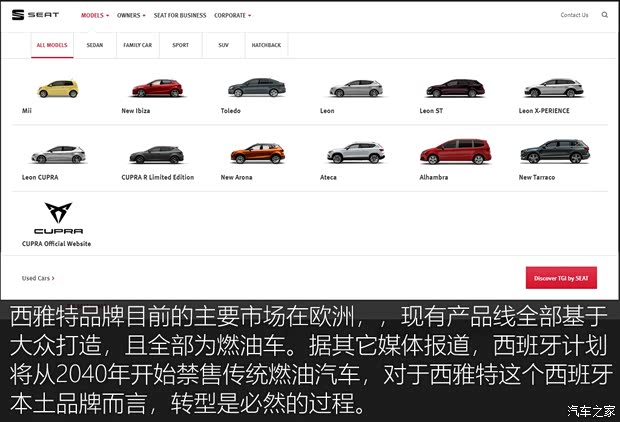Image resolution: width=620 pixels, height=422 pixels.
Task: Click the Toledo model name label
Action: [231, 111]
